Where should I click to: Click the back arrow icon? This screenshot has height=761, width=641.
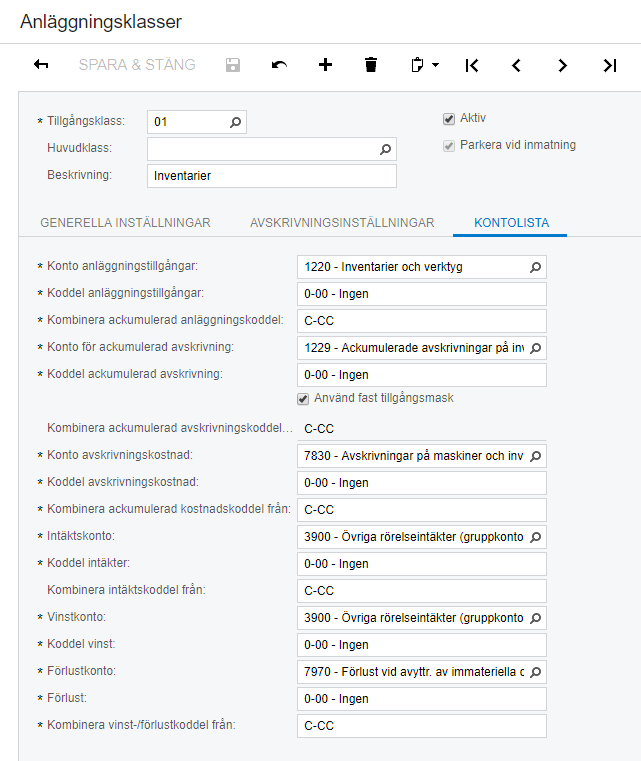click(41, 65)
